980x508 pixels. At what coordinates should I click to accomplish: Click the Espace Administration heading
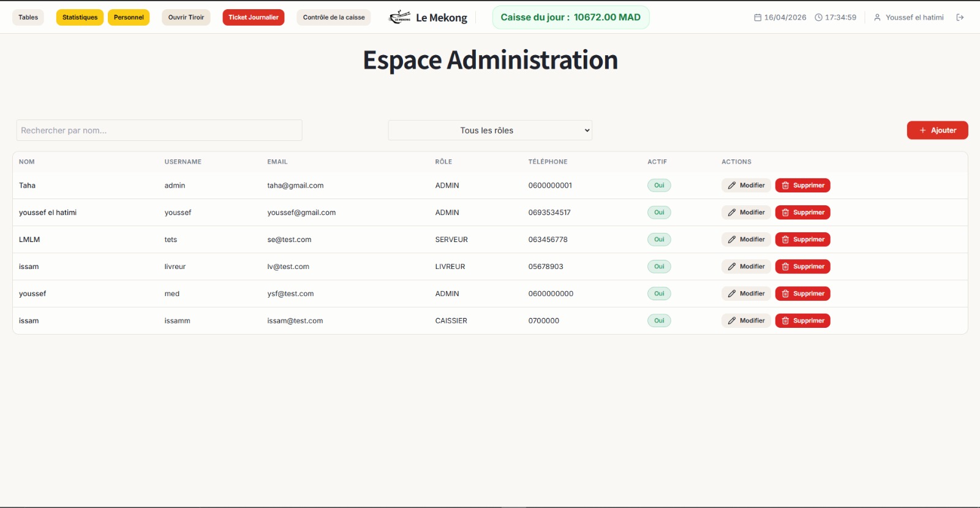(490, 60)
